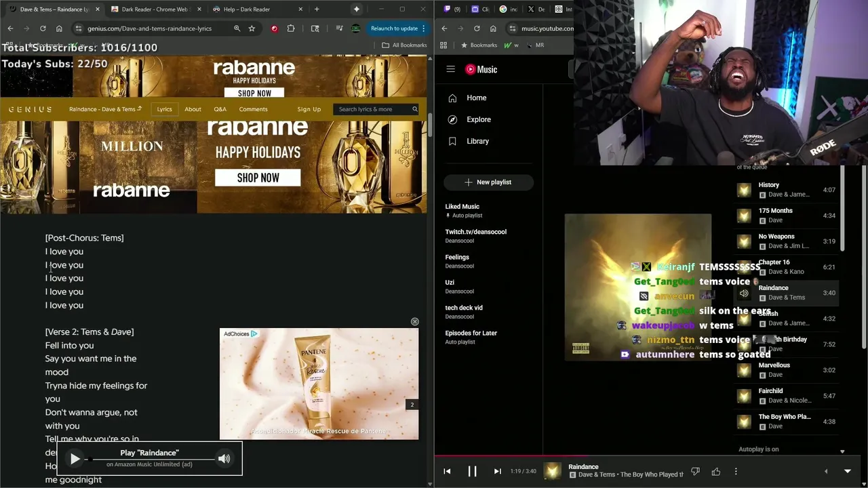Mute the Amazon Music ad widget speaker

pyautogui.click(x=224, y=459)
